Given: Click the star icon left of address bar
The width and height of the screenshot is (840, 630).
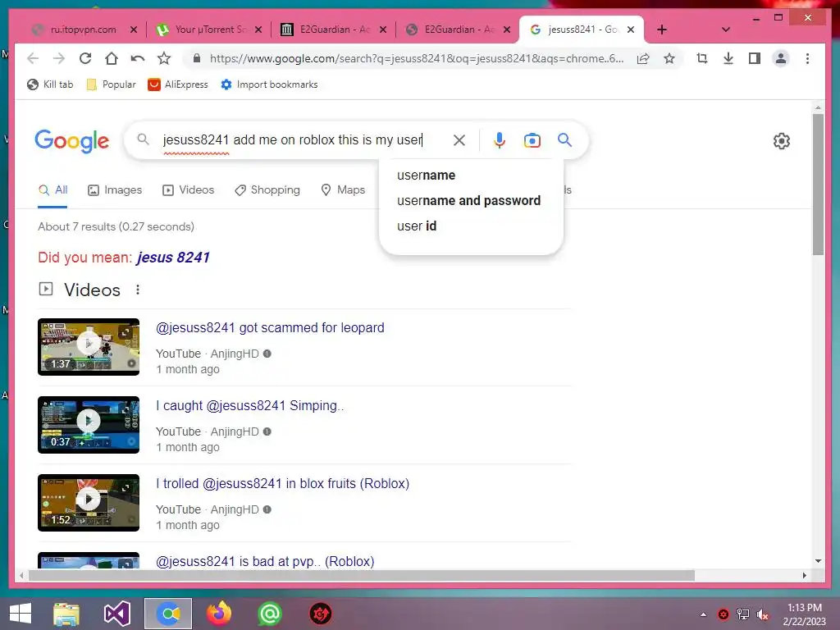Looking at the screenshot, I should (164, 58).
